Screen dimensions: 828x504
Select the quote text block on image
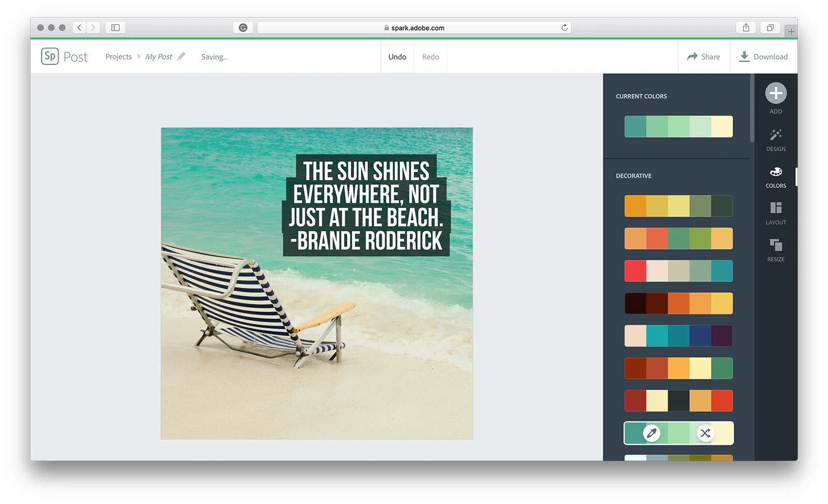click(366, 205)
